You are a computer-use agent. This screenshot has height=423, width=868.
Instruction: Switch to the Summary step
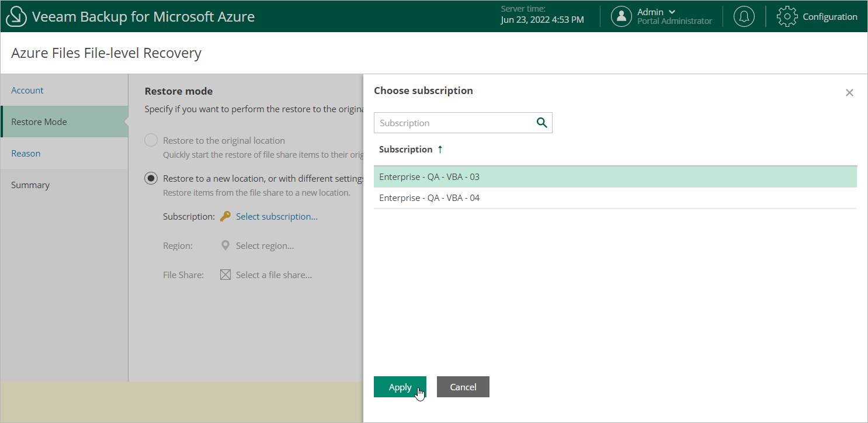[x=30, y=185]
